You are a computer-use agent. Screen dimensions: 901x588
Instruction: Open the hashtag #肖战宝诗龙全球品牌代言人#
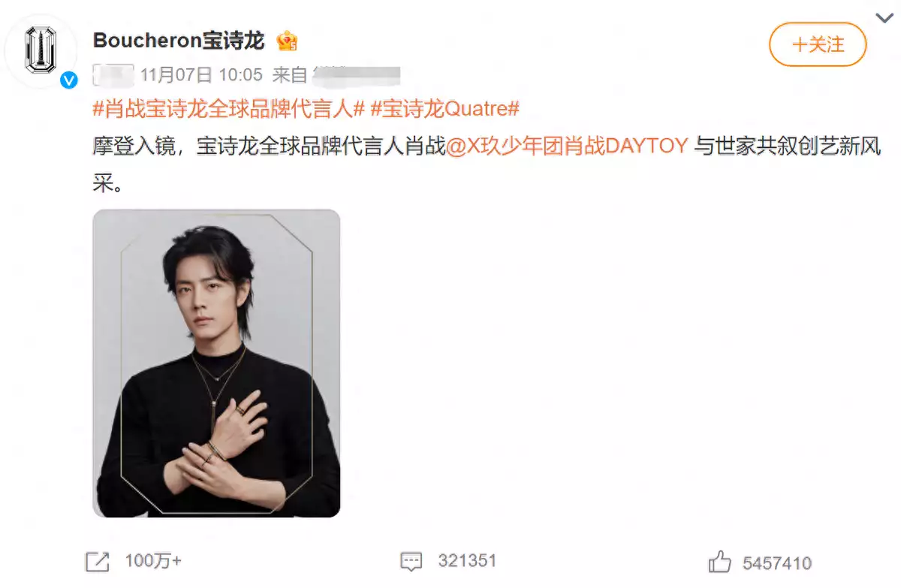point(228,109)
